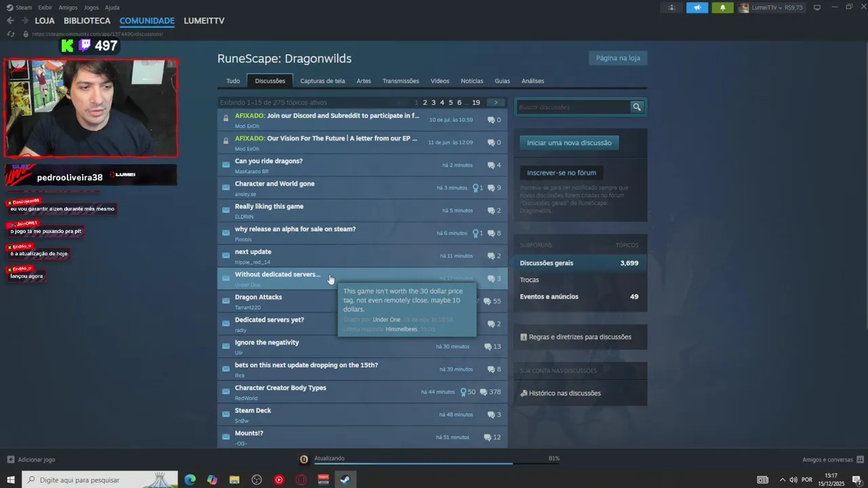The height and width of the screenshot is (488, 868).
Task: Open why release an alpha topic
Action: pos(362,233)
